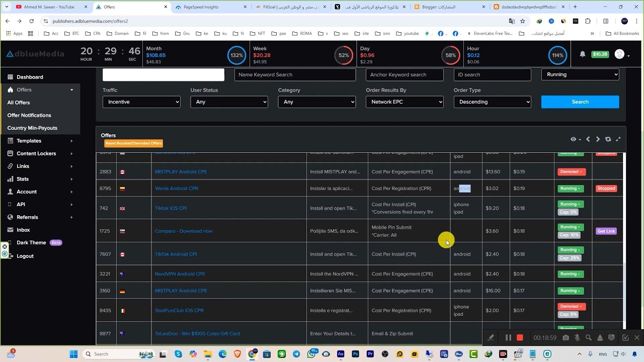Viewport: 644px width, 362px height.
Task: Go to previous offers page arrow
Action: coord(588,139)
